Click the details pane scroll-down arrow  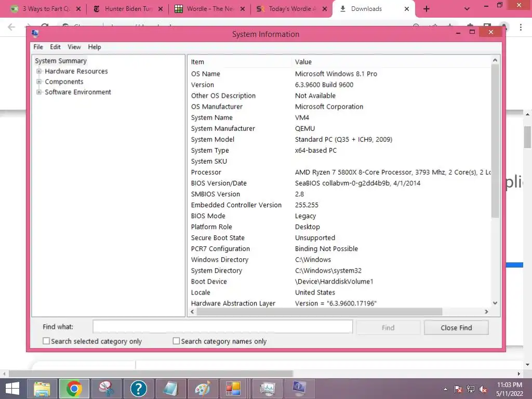pos(495,303)
